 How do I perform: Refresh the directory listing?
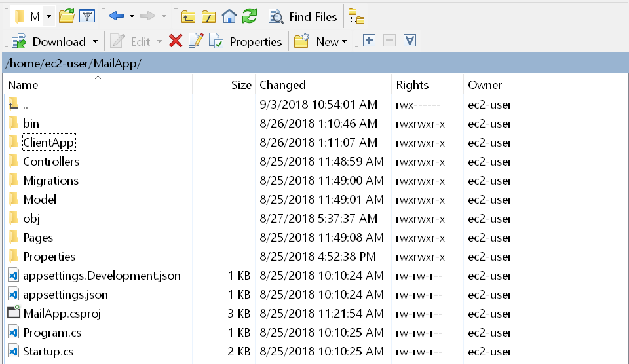point(250,16)
